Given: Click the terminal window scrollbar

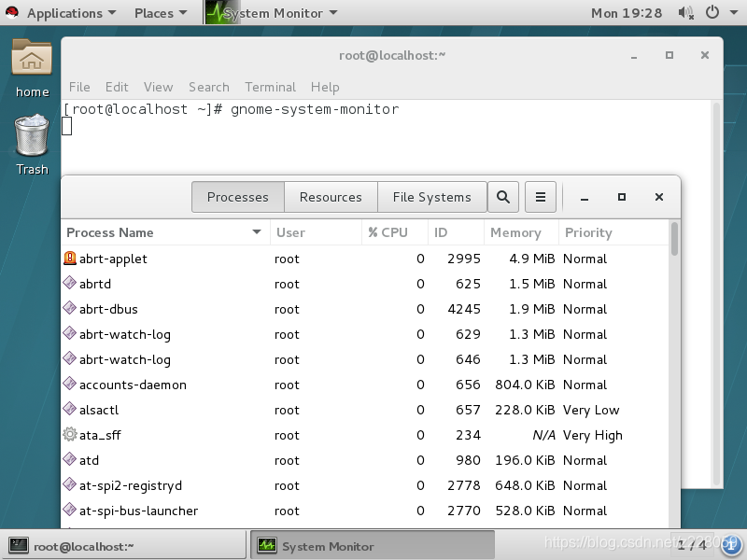Looking at the screenshot, I should [x=716, y=292].
